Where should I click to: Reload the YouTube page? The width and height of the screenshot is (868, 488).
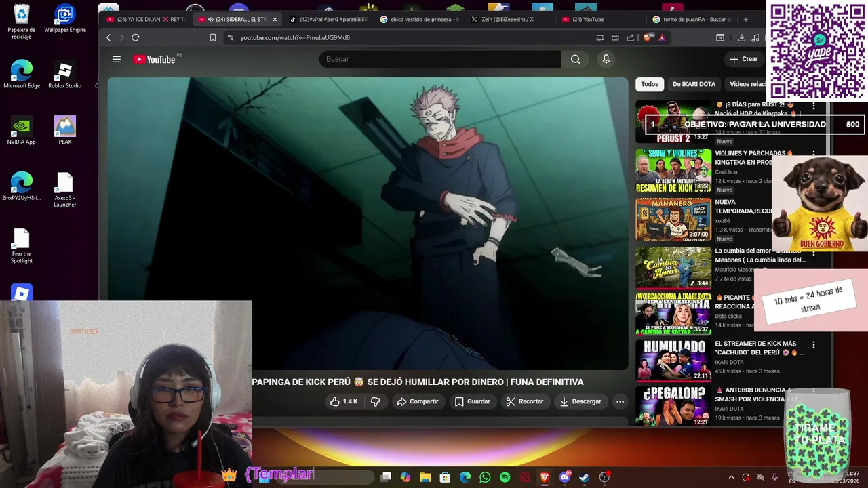point(136,37)
